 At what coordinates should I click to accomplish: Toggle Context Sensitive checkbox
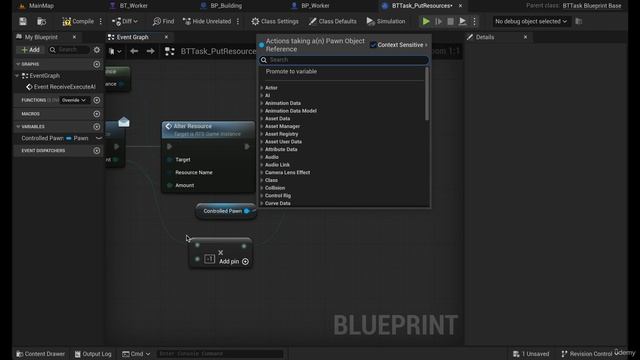(x=373, y=45)
